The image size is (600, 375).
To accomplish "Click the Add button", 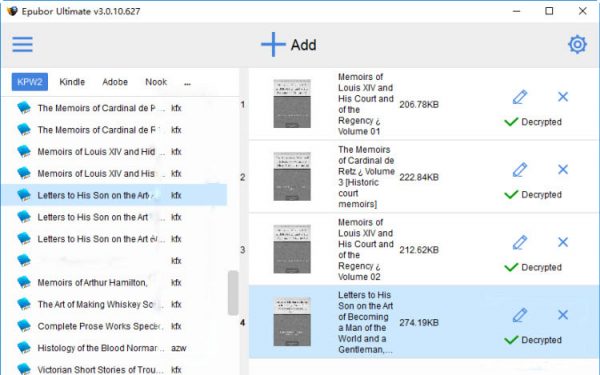I will pos(289,45).
